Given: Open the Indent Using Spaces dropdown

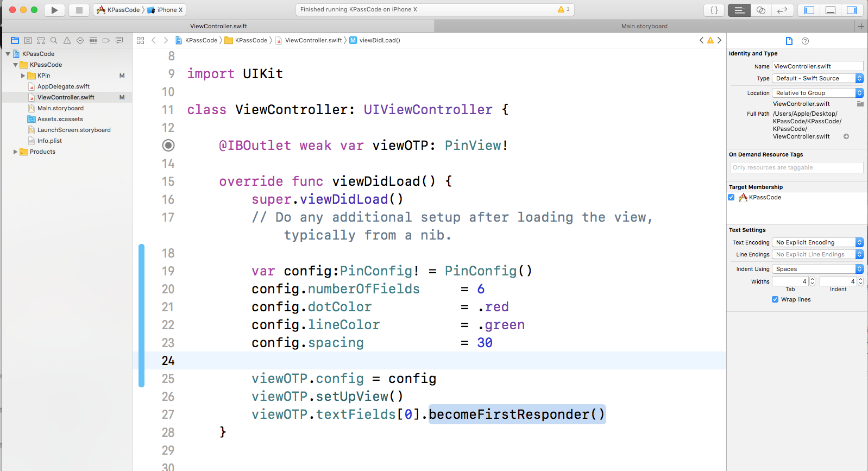Looking at the screenshot, I should pyautogui.click(x=817, y=269).
